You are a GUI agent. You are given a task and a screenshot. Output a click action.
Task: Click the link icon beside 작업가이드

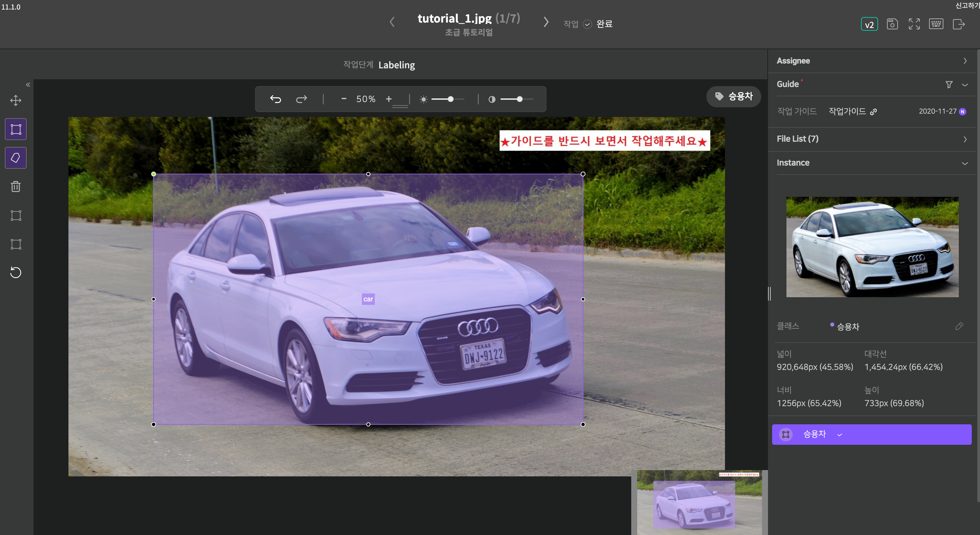[x=873, y=111]
